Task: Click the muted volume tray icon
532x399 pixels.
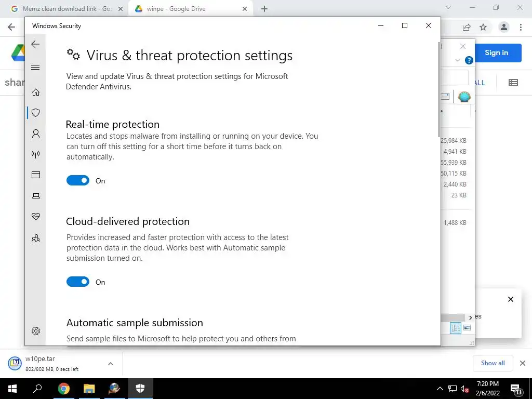Action: click(x=464, y=389)
